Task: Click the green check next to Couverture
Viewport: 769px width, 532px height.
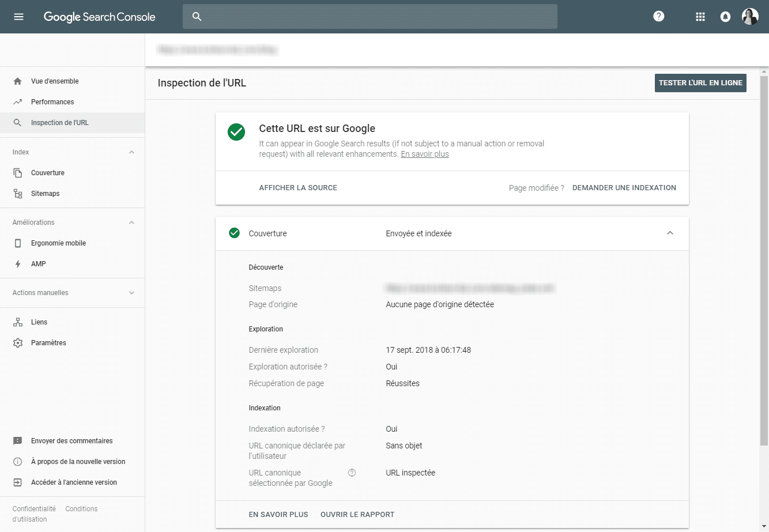Action: tap(234, 233)
